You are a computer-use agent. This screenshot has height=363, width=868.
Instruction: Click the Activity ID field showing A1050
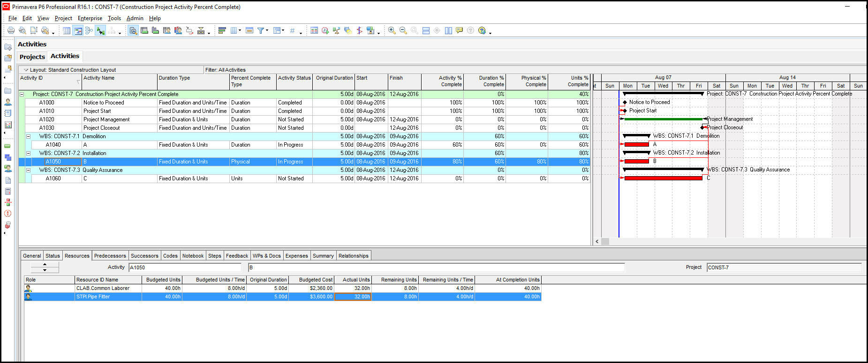[x=185, y=267]
